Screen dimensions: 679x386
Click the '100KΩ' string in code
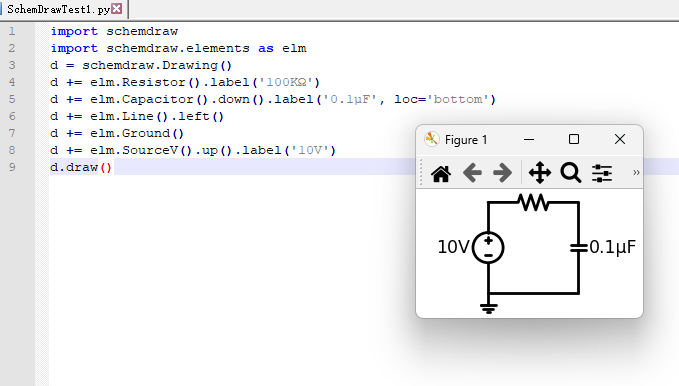pos(286,82)
